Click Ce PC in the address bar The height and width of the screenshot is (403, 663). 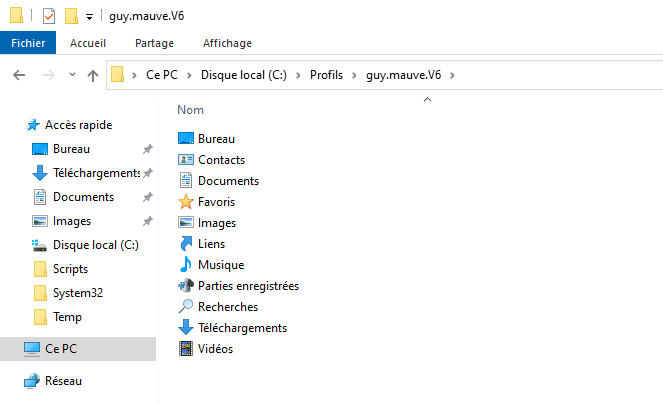coord(162,75)
